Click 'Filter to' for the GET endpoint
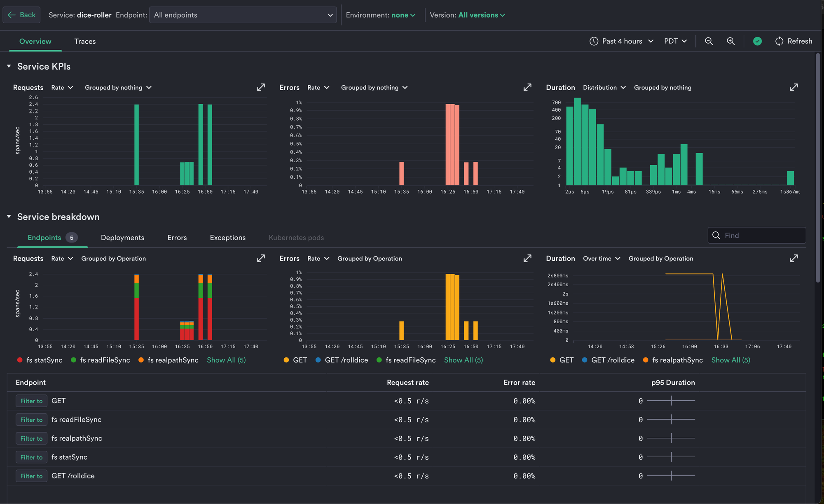 pos(31,401)
